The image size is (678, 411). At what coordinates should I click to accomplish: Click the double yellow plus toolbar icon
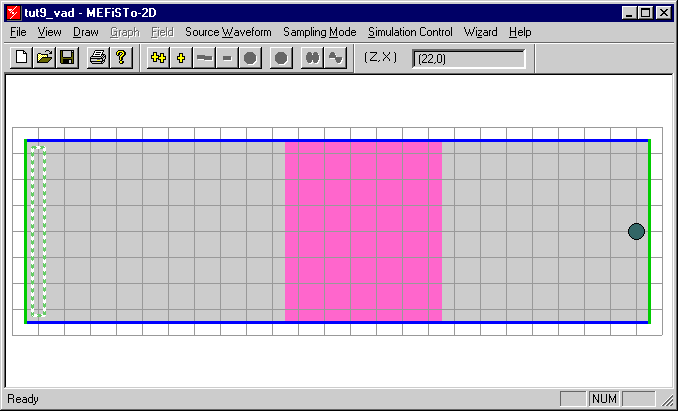[158, 57]
